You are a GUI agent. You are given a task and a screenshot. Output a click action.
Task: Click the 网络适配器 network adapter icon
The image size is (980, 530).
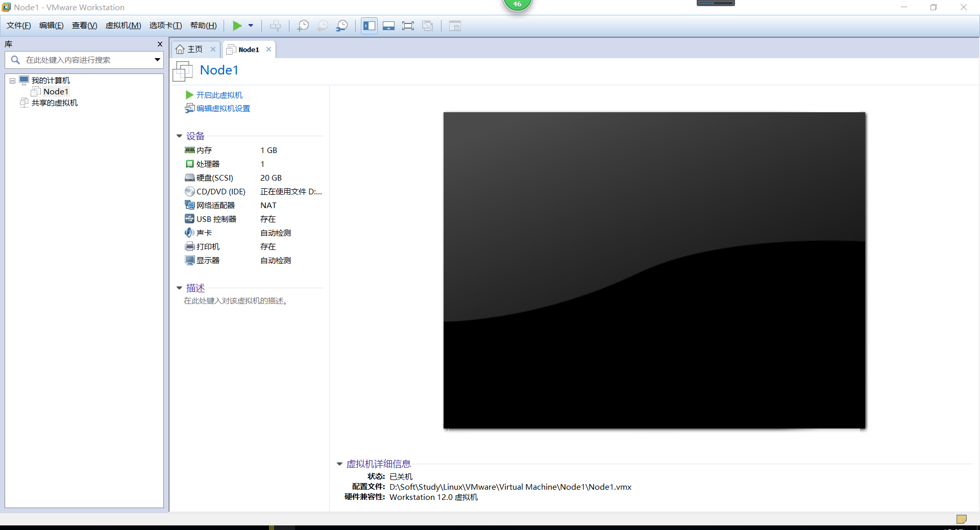(x=190, y=205)
